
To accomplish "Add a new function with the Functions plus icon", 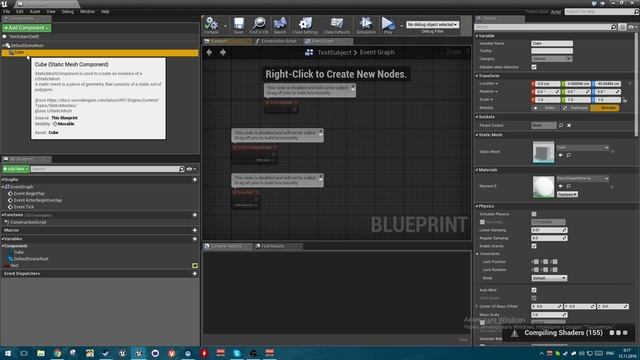I will point(195,215).
